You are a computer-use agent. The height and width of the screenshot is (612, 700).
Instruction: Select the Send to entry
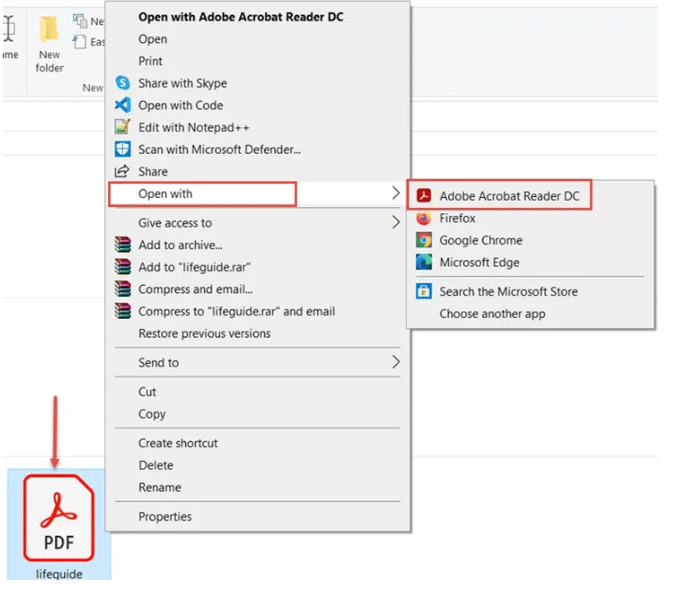click(x=257, y=362)
